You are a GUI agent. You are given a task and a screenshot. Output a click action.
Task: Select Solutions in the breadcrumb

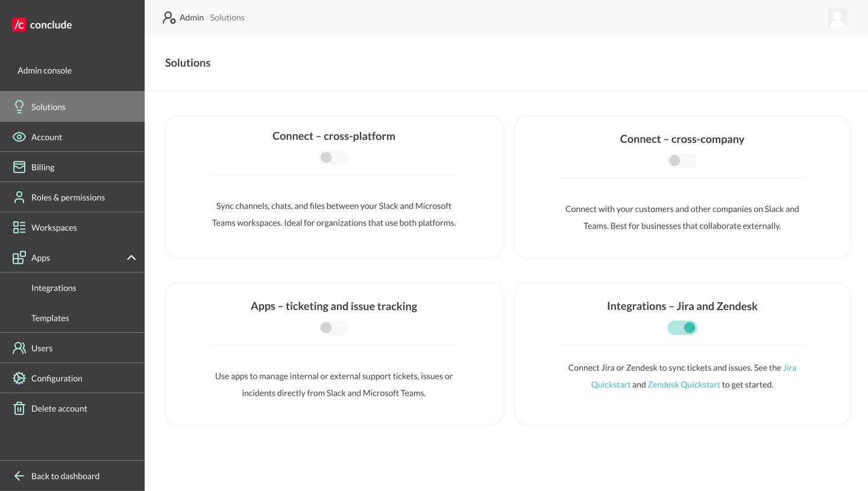(227, 17)
